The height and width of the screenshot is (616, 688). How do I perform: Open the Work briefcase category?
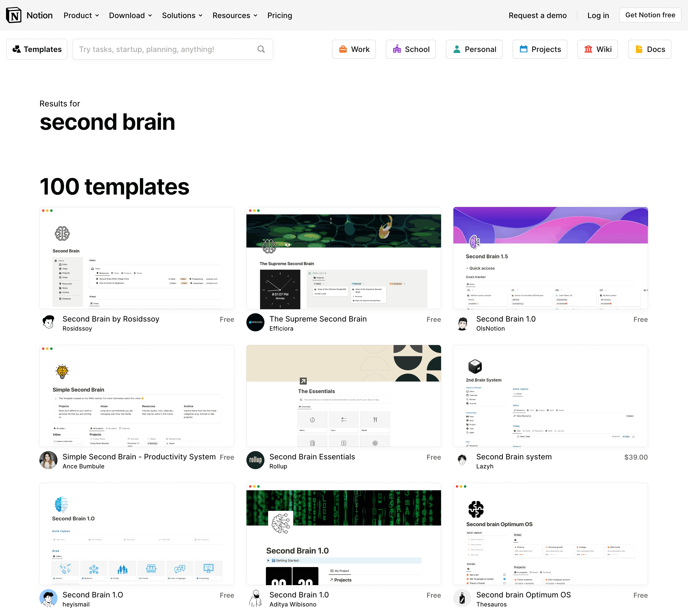coord(354,49)
